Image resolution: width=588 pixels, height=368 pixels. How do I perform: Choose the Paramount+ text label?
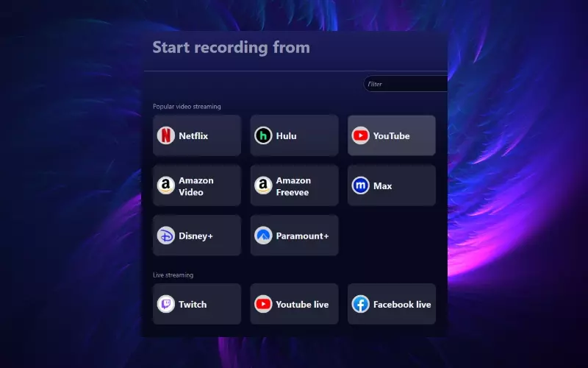pyautogui.click(x=302, y=236)
